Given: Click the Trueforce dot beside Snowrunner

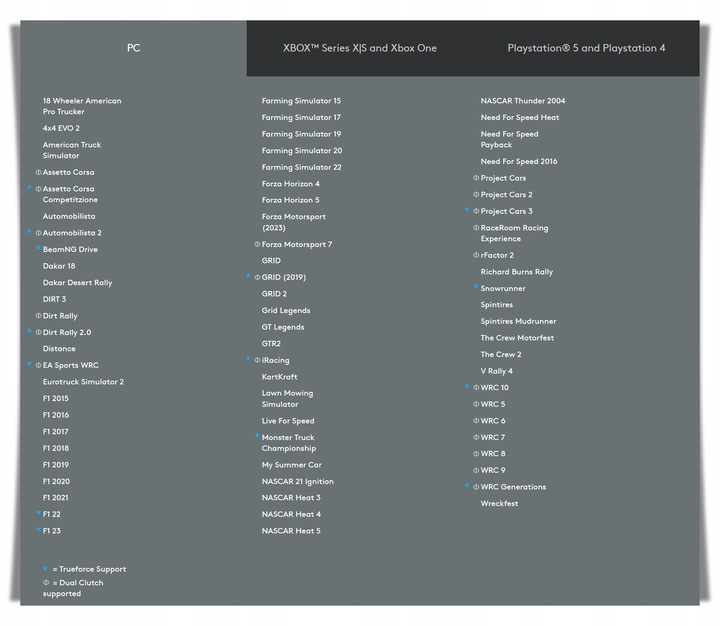Looking at the screenshot, I should point(476,287).
